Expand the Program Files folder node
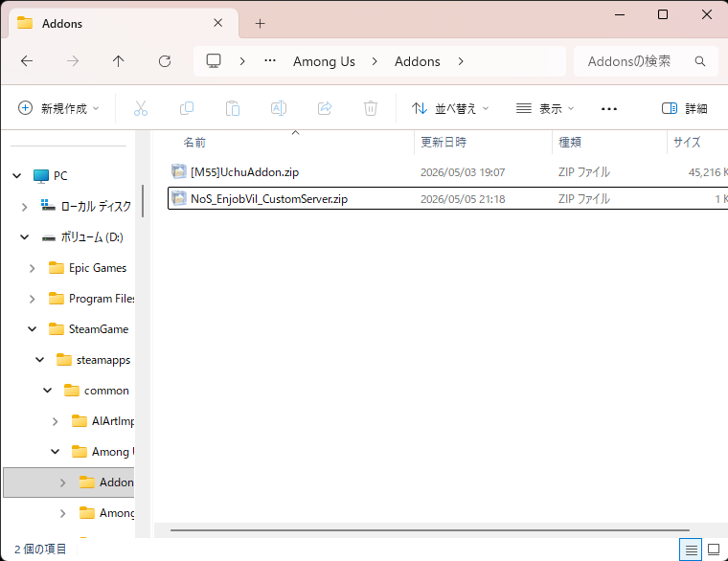728x561 pixels. [32, 299]
